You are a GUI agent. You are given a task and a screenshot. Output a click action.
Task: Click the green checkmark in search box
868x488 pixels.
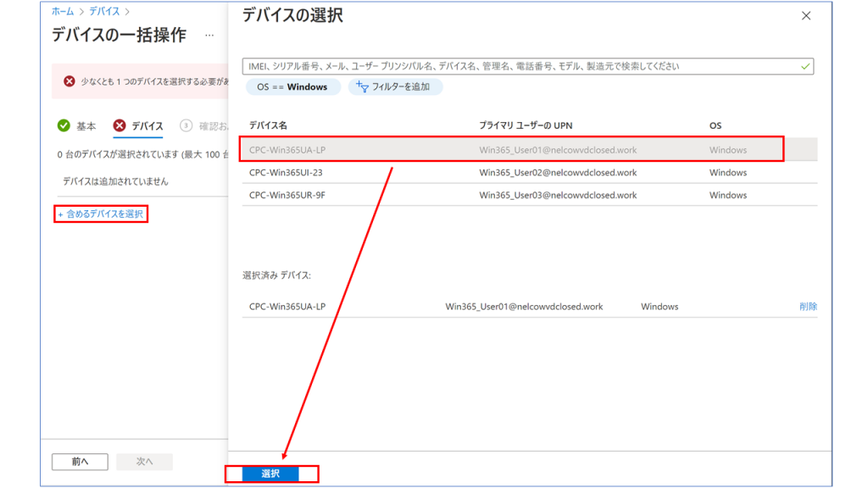pos(805,66)
